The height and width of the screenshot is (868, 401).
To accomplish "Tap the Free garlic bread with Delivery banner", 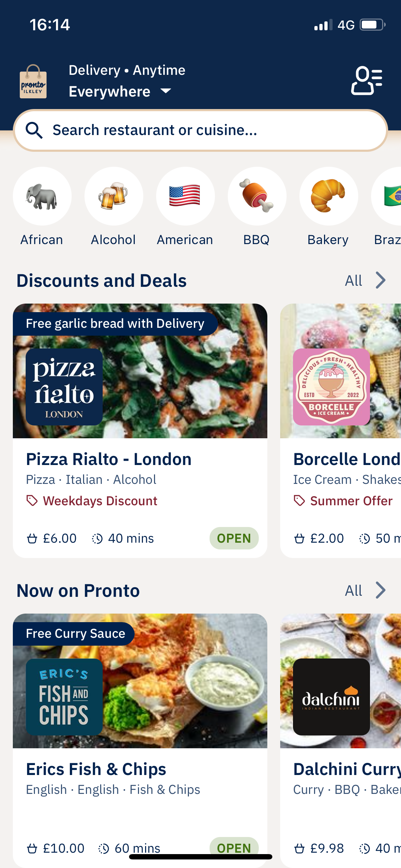I will 115,324.
